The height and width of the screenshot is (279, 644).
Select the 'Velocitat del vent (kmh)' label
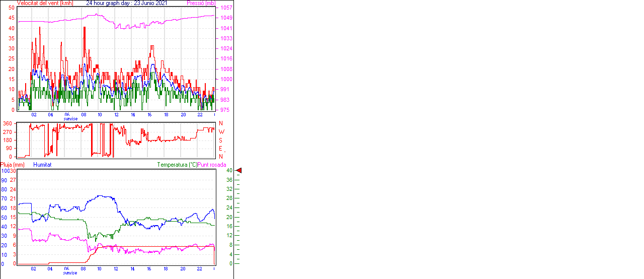pos(45,3)
